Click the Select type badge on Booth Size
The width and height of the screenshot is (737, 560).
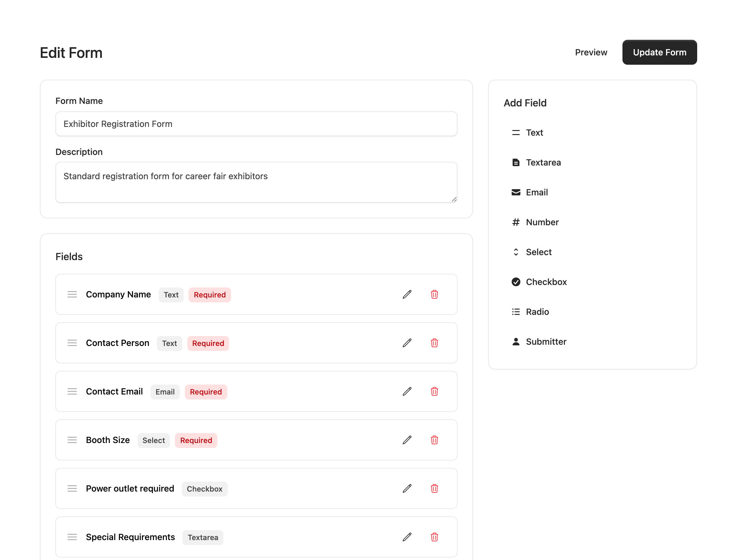coord(154,440)
